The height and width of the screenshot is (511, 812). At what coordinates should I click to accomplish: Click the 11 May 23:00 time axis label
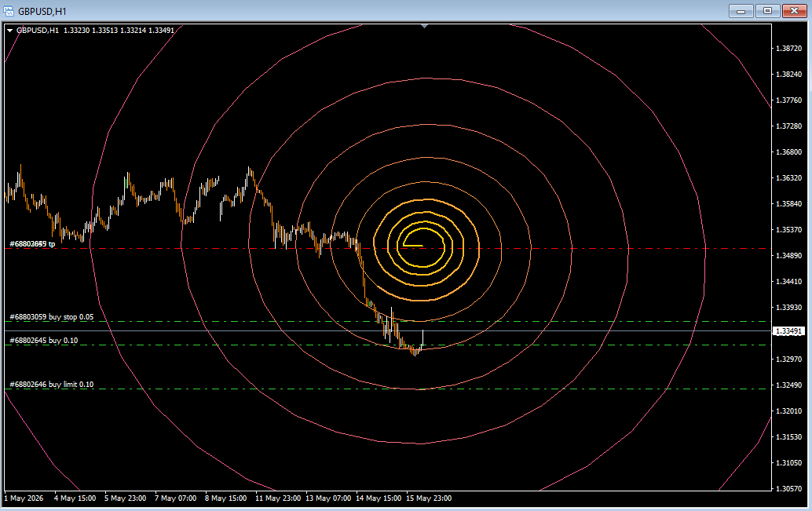point(278,498)
